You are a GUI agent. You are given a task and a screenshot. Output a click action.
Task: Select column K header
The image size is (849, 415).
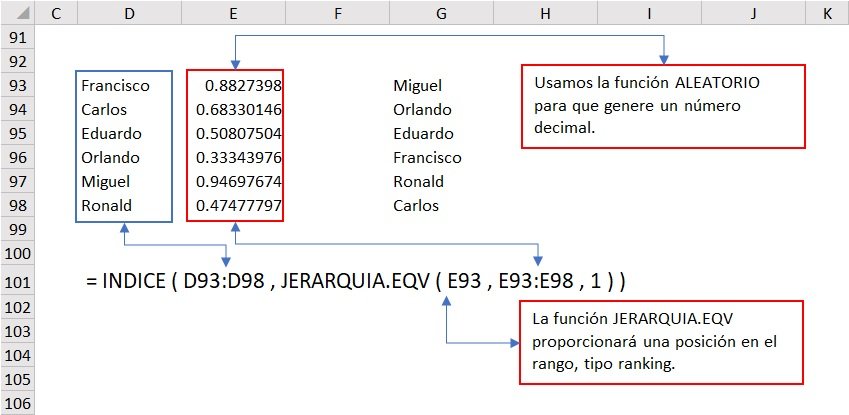826,13
